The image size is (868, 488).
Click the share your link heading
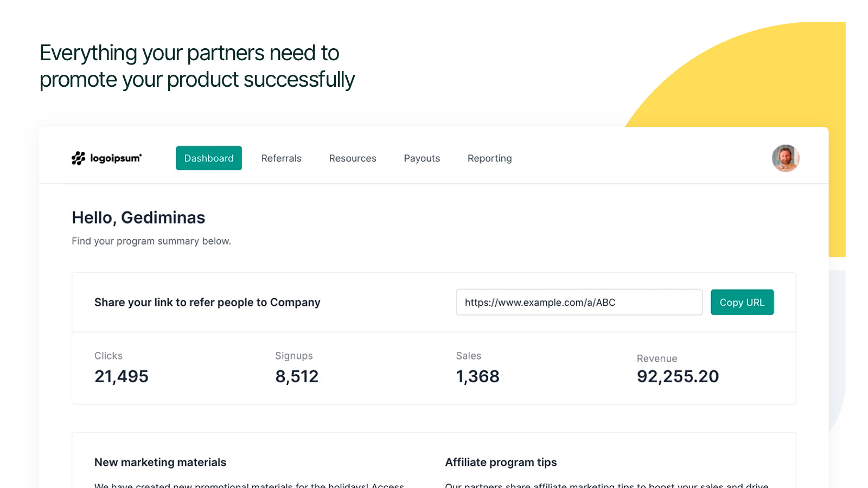pos(207,302)
